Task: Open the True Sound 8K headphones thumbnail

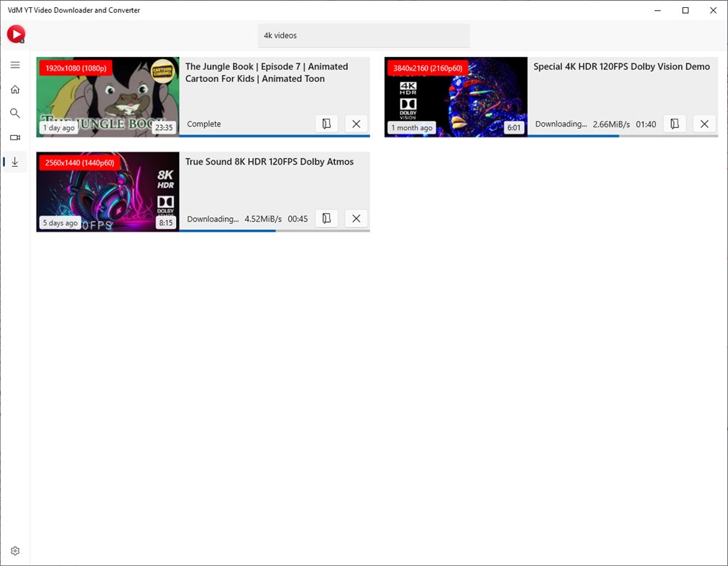Action: (108, 191)
